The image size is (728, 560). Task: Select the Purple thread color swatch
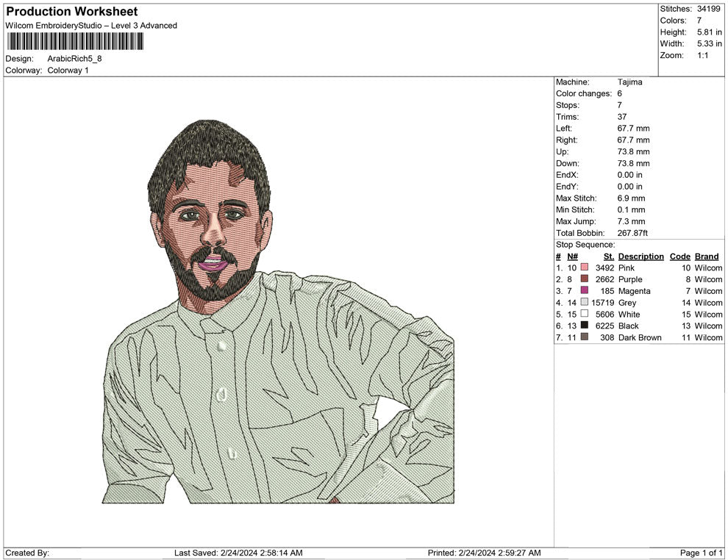pos(585,279)
